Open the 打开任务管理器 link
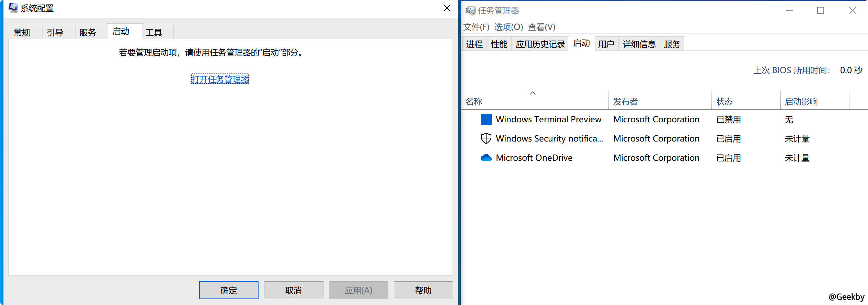This screenshot has height=305, width=868. coord(220,79)
